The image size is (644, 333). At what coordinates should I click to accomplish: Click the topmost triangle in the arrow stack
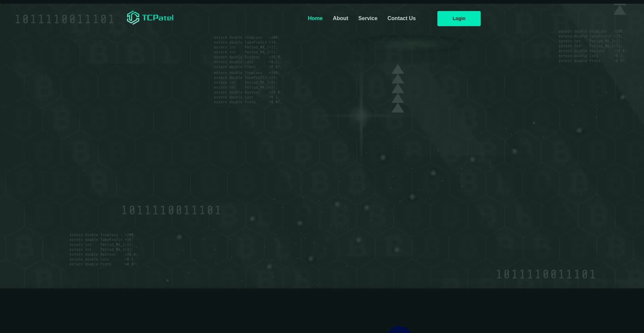(398, 70)
